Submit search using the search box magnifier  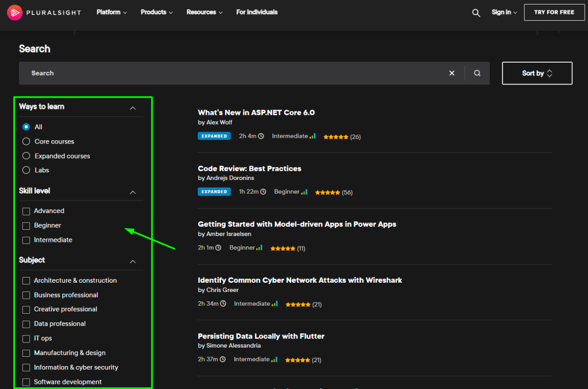[477, 73]
